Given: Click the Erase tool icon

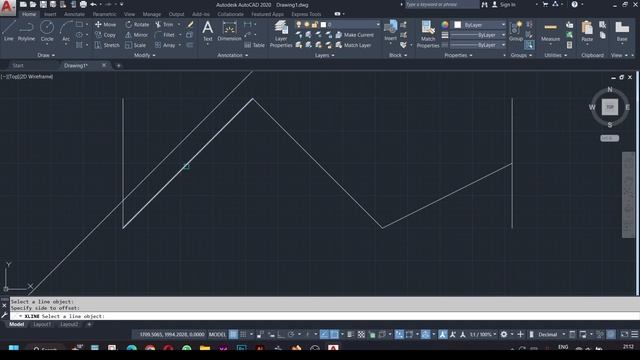Looking at the screenshot, I should pyautogui.click(x=190, y=24).
